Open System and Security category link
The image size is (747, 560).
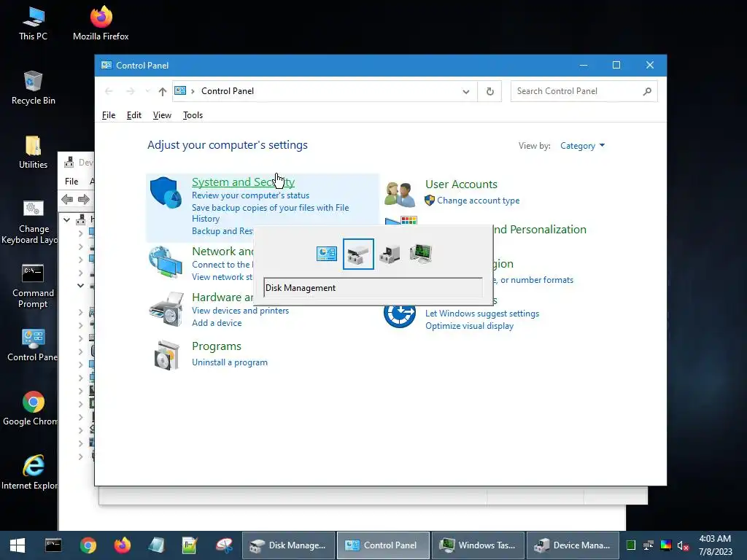pos(243,182)
